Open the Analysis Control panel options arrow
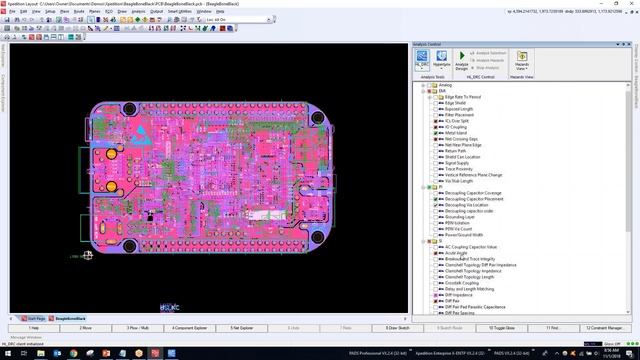 (618, 44)
